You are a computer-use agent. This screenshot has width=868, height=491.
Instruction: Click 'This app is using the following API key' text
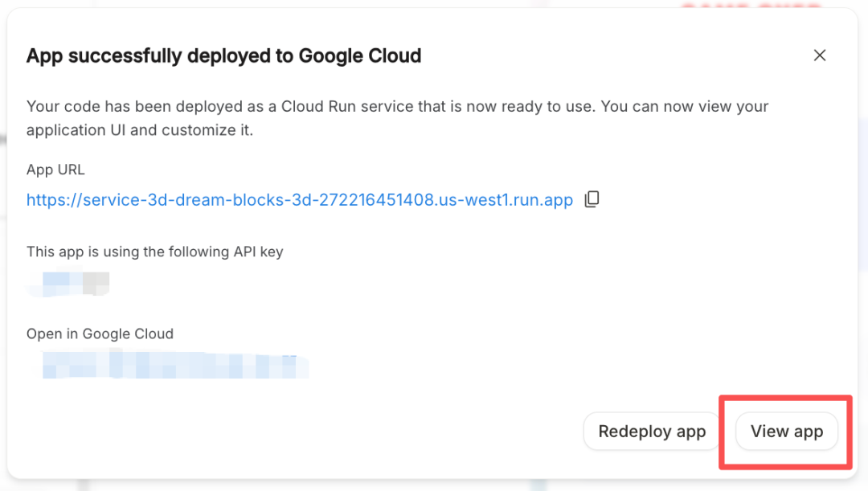pos(154,252)
